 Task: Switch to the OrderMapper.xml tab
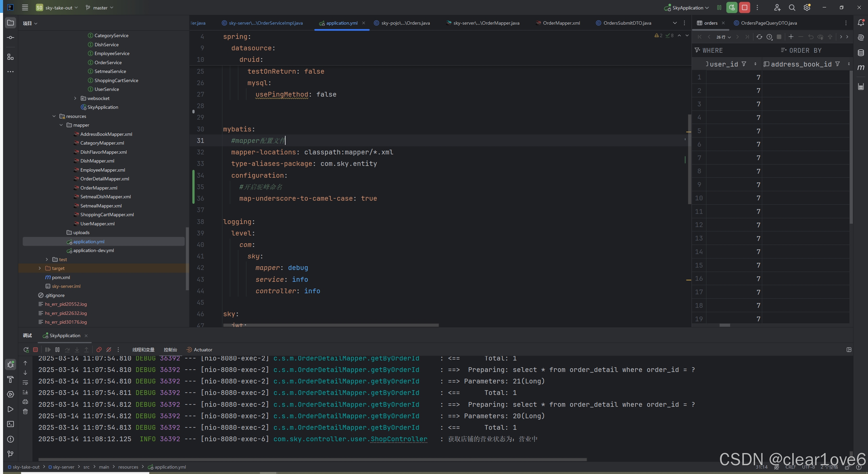pyautogui.click(x=561, y=23)
